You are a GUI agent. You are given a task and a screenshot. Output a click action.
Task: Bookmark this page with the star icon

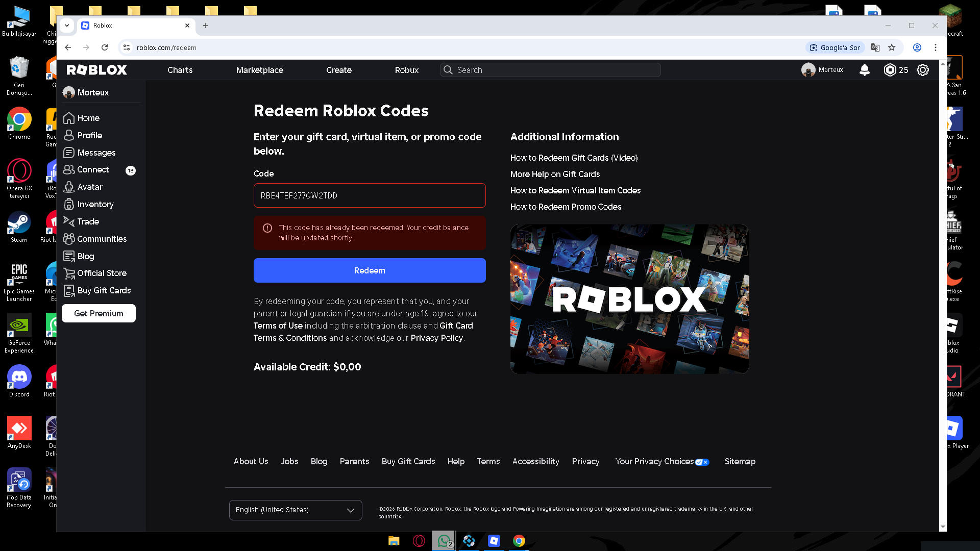(892, 47)
